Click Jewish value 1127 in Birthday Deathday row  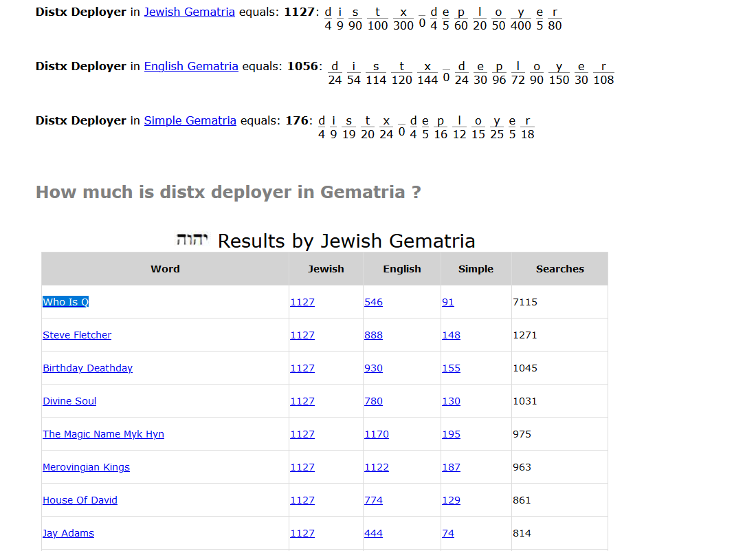point(302,368)
